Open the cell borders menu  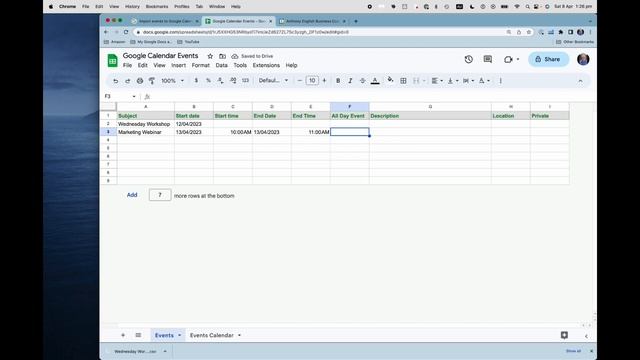[403, 81]
